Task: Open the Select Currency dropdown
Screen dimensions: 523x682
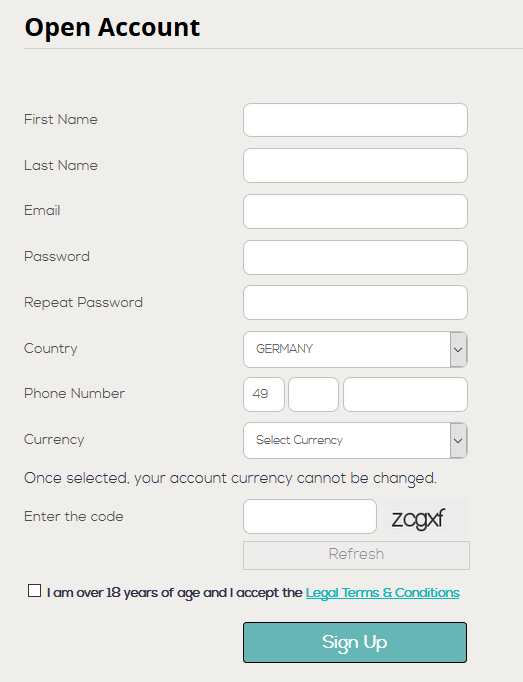Action: [355, 440]
